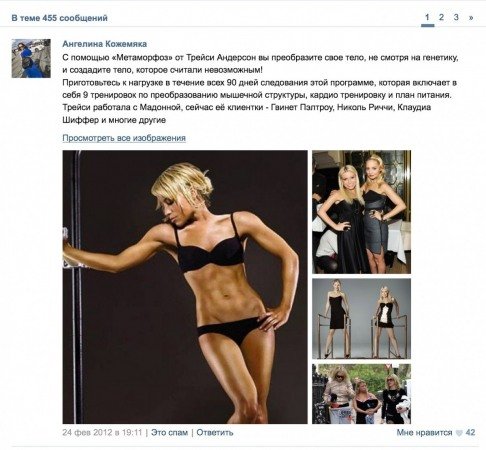The width and height of the screenshot is (486, 450).
Task: Select page 1 in pagination
Action: click(427, 17)
